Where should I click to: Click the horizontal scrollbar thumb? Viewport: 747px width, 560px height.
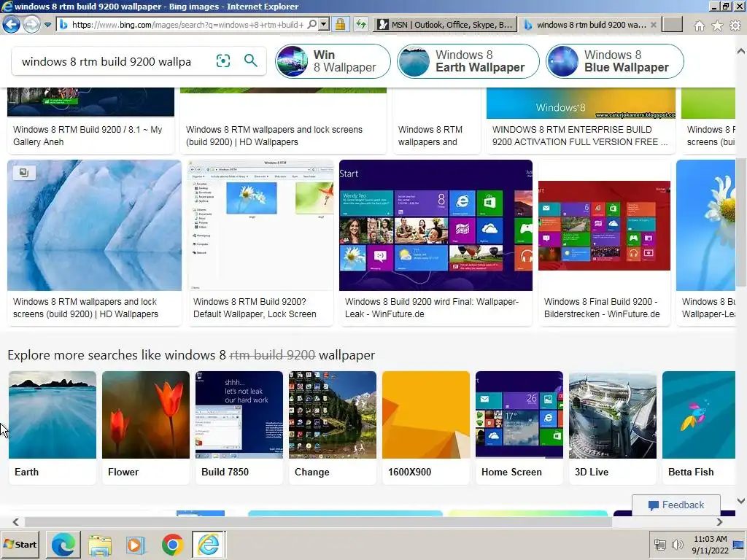click(318, 522)
